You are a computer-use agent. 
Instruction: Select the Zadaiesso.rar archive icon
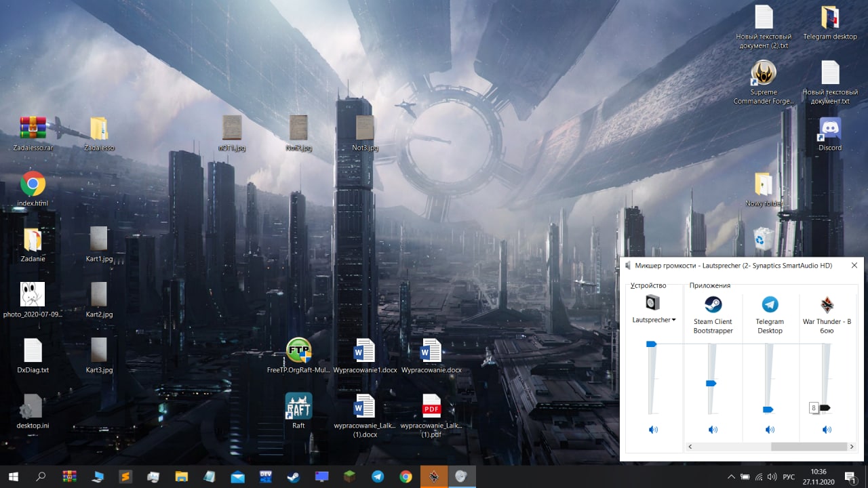33,134
